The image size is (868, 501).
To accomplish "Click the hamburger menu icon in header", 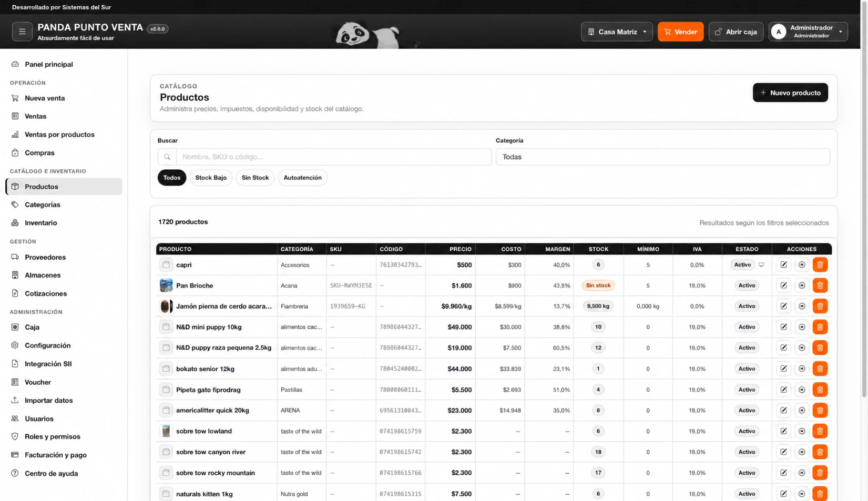I will click(x=22, y=32).
